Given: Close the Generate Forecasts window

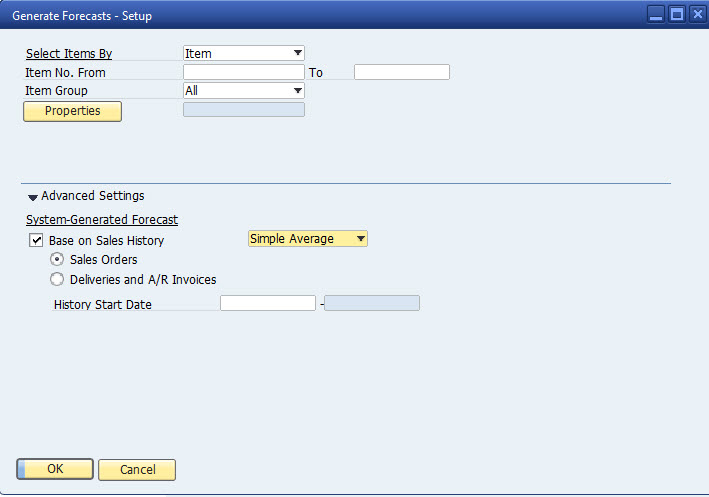Looking at the screenshot, I should [x=695, y=15].
